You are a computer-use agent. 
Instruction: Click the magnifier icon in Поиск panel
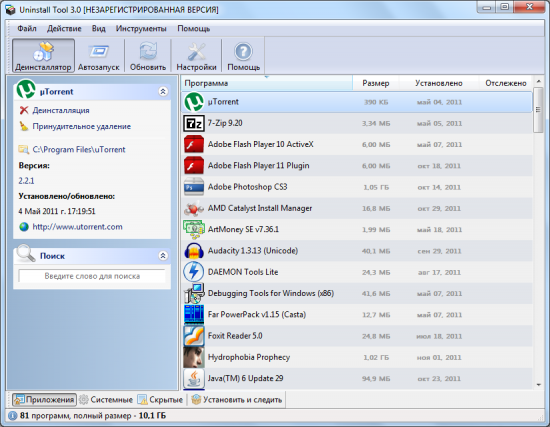[x=26, y=253]
